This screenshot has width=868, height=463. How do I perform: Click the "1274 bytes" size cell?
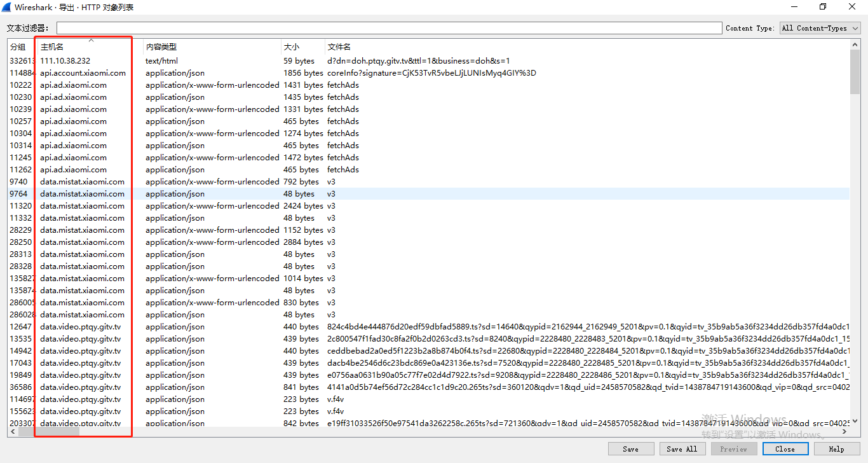(x=304, y=134)
